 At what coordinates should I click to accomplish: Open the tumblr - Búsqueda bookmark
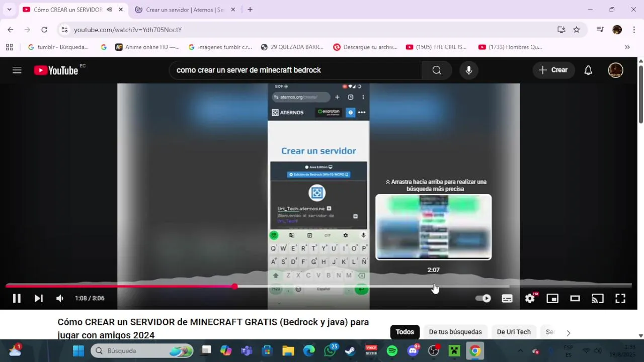pyautogui.click(x=58, y=47)
